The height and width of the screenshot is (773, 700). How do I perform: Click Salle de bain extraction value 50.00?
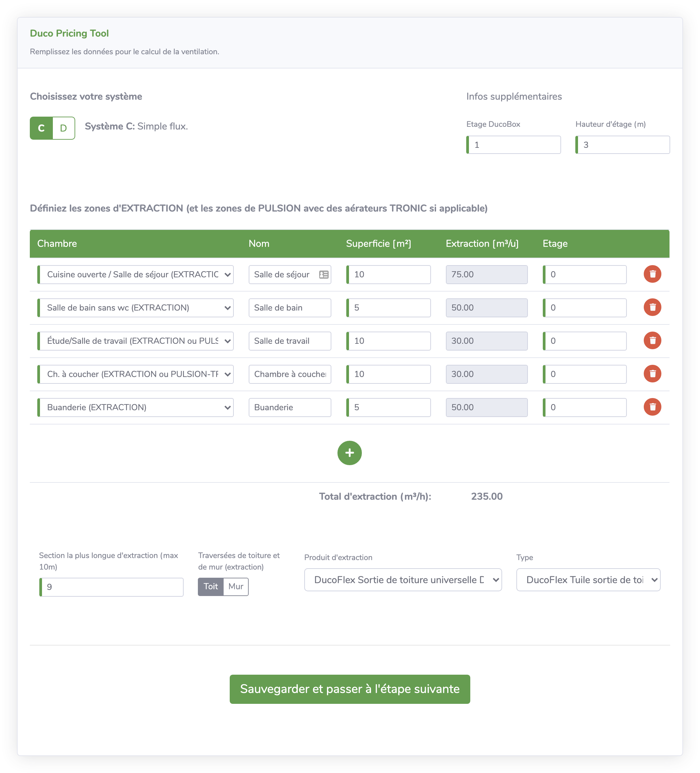[x=487, y=308]
